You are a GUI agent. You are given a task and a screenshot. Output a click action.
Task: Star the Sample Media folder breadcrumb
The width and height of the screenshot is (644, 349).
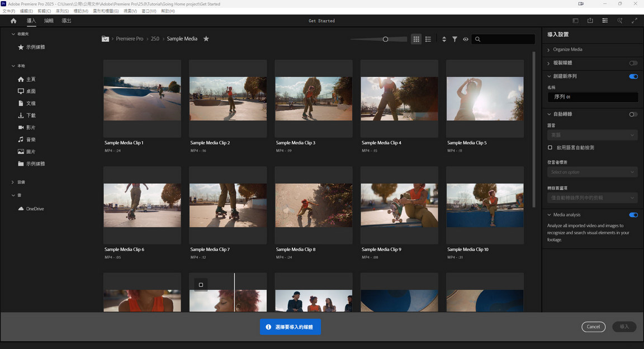[206, 39]
